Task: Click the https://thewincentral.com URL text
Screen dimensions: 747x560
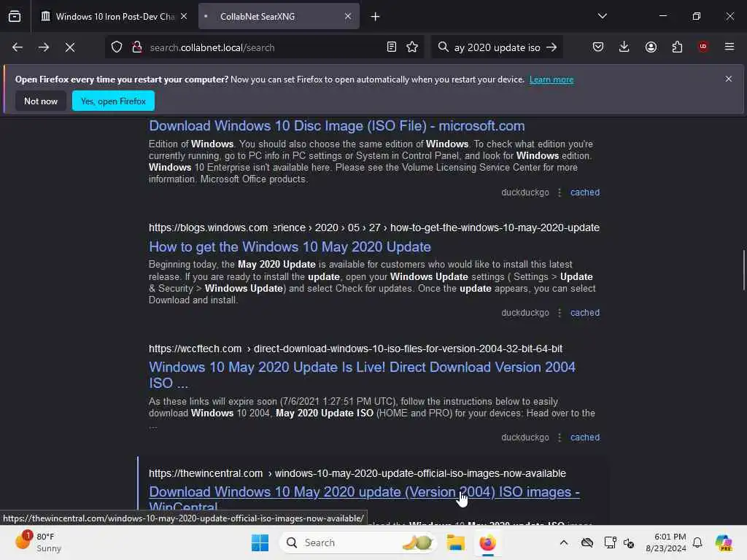Action: click(x=205, y=473)
